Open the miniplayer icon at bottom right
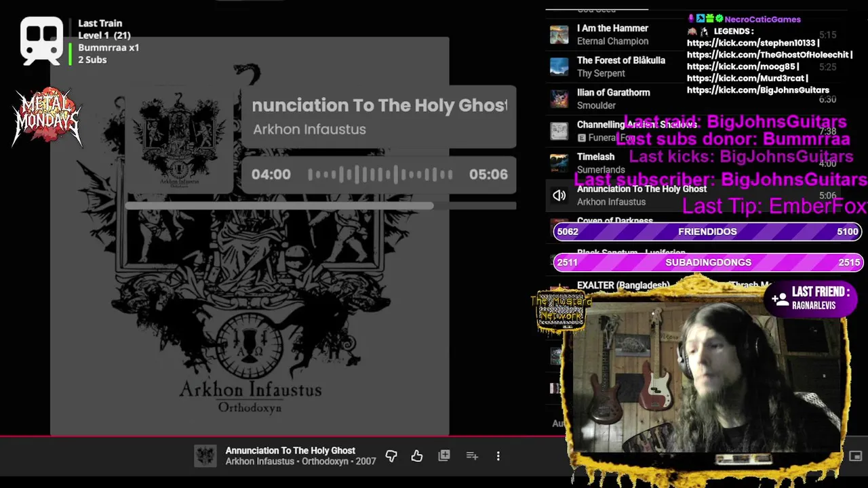Viewport: 868px width, 488px height. click(855, 456)
